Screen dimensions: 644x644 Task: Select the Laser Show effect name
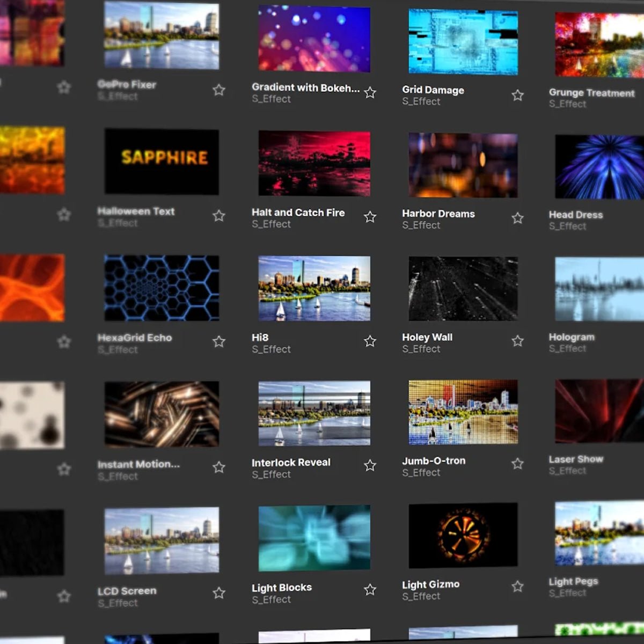[x=575, y=459]
